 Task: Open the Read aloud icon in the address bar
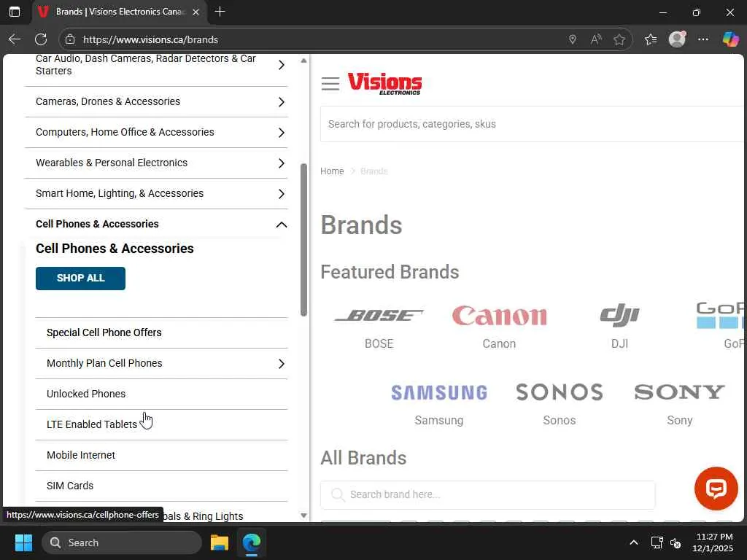coord(596,39)
